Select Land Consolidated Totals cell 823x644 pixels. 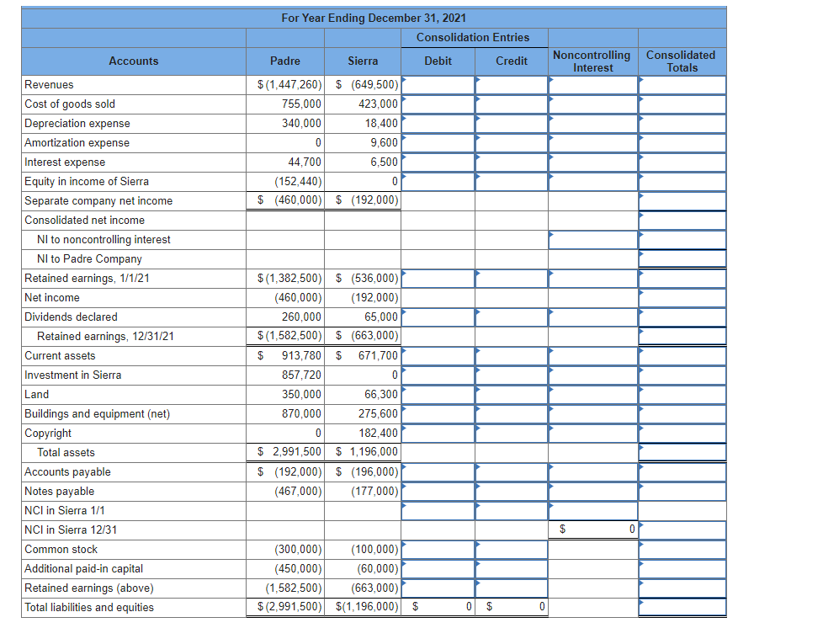point(682,395)
